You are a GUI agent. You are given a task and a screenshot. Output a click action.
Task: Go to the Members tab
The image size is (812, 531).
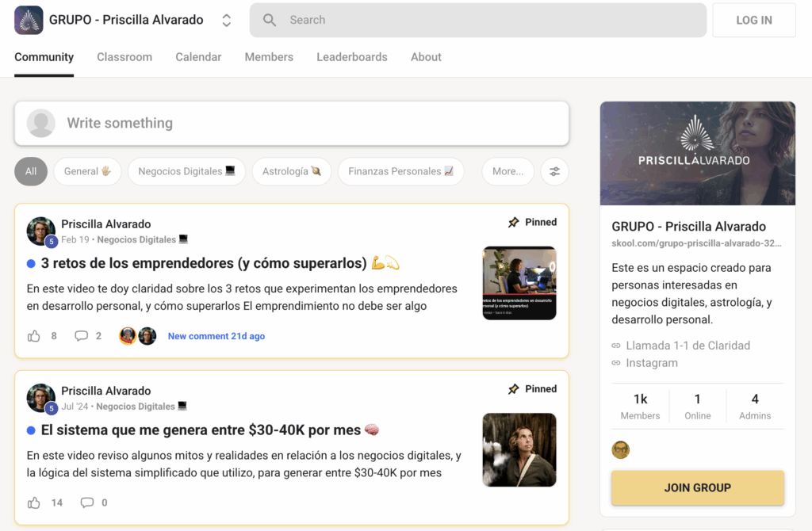tap(269, 57)
